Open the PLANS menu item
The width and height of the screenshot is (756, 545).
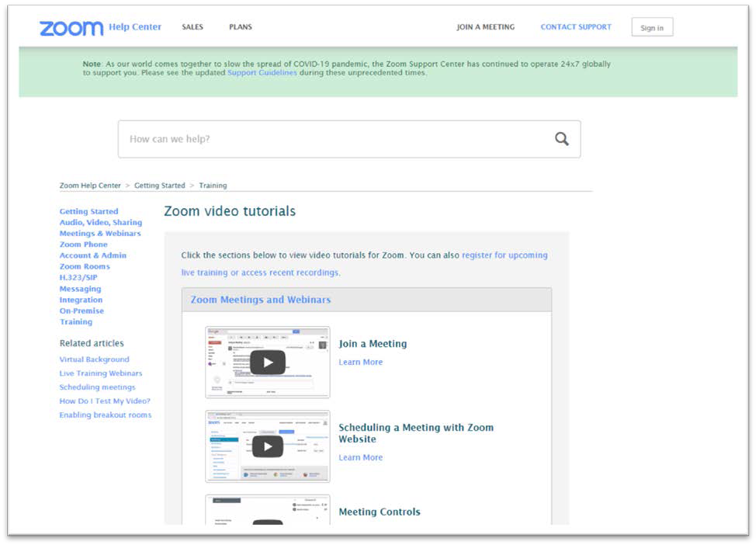coord(241,27)
